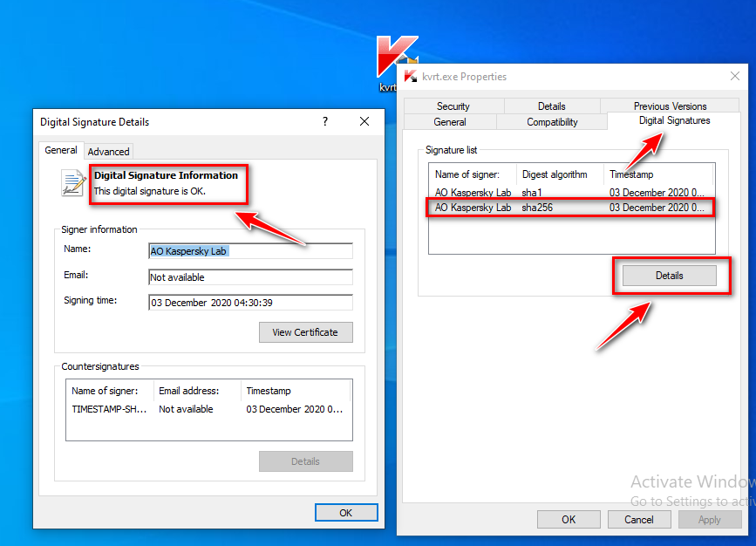The height and width of the screenshot is (546, 756).
Task: Click Cancel in kvrt.exe Properties
Action: point(639,520)
